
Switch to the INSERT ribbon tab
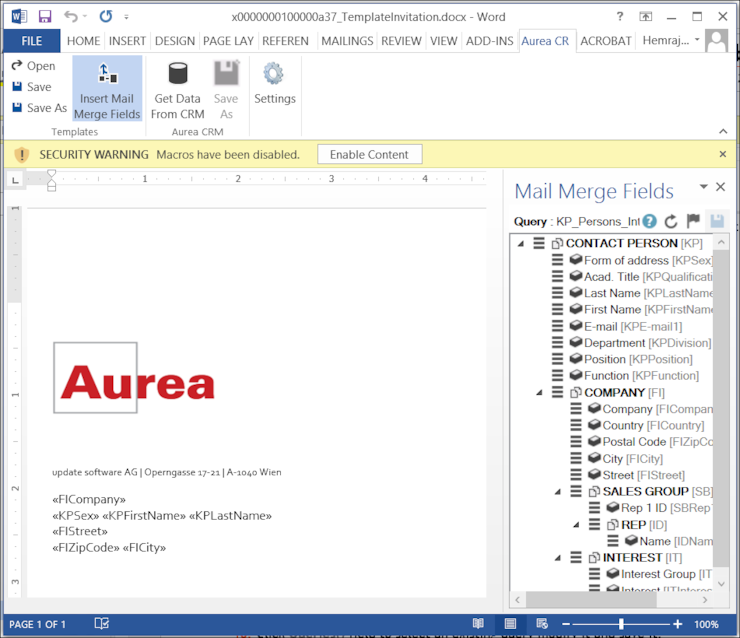127,41
